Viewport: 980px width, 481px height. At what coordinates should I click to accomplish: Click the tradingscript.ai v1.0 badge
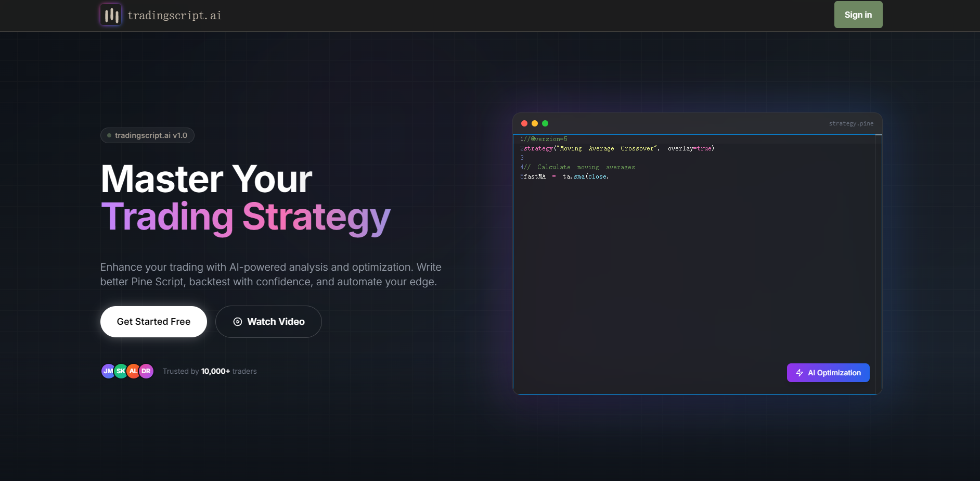click(147, 135)
